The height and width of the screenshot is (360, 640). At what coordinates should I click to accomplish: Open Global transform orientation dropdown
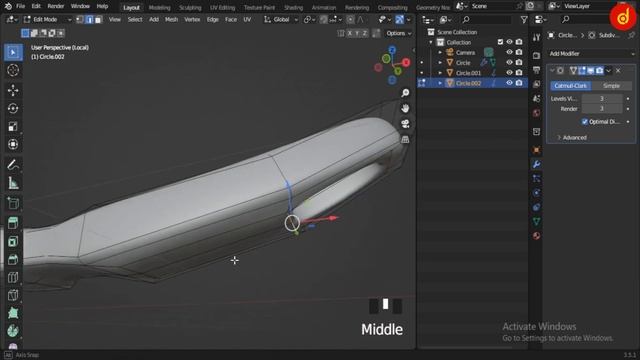pyautogui.click(x=281, y=20)
